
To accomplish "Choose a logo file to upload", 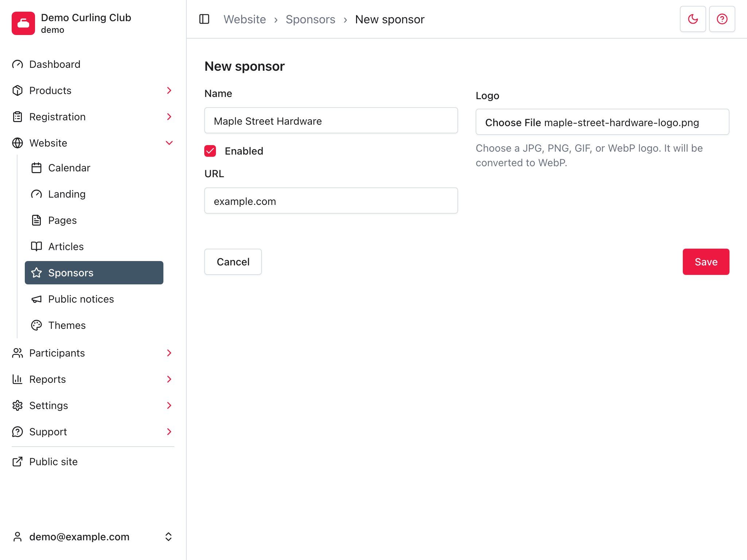I will (x=603, y=122).
